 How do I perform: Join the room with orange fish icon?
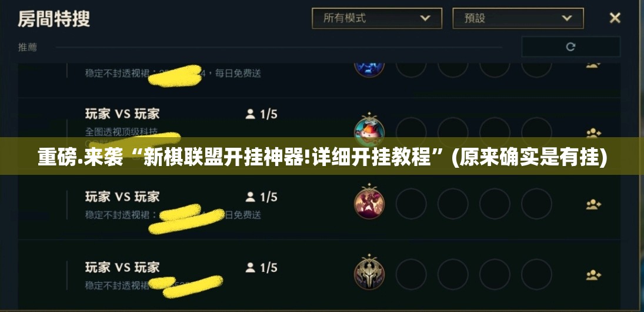coord(593,133)
